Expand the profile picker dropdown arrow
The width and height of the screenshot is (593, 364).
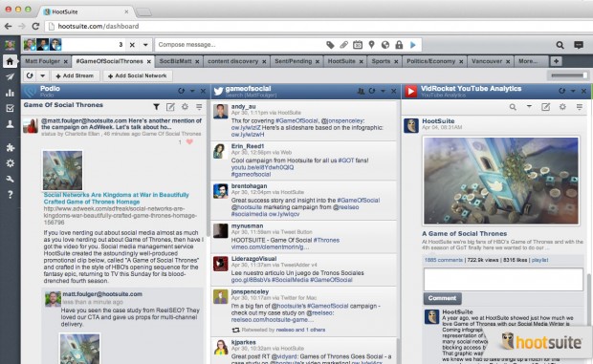point(145,45)
